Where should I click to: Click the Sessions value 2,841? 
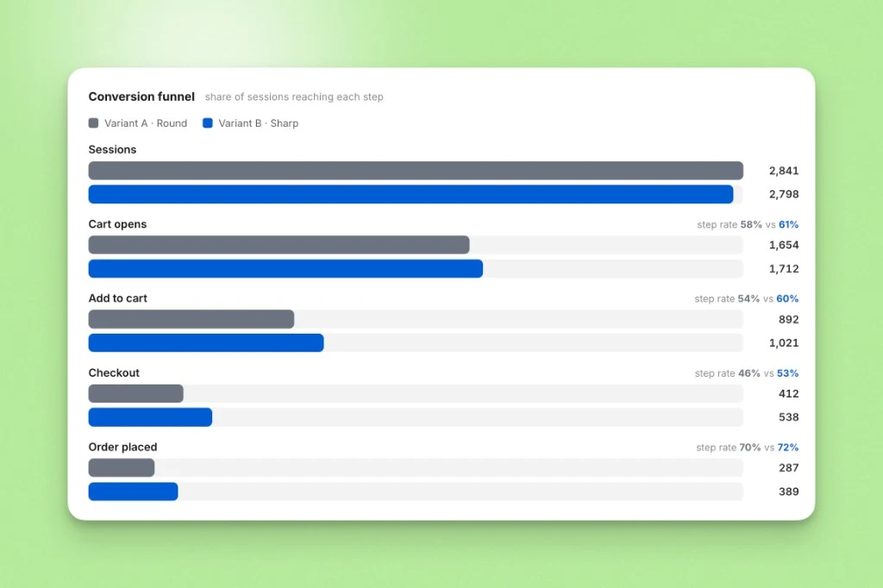[x=784, y=171]
